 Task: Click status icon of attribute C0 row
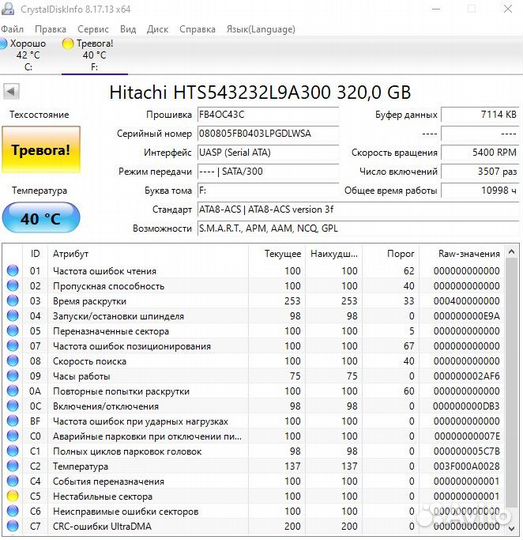coord(13,436)
